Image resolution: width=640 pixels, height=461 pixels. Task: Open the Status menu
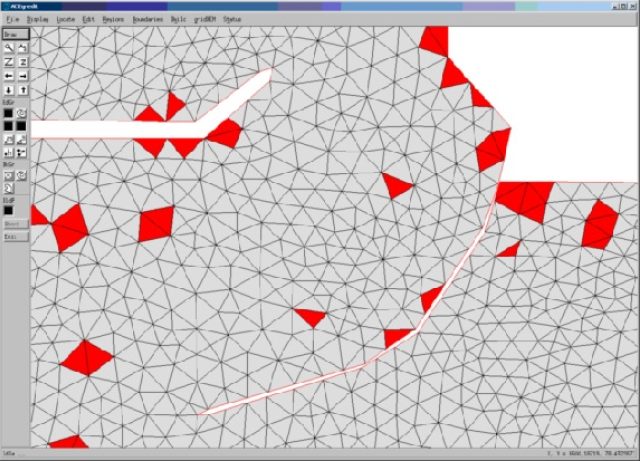pos(232,19)
